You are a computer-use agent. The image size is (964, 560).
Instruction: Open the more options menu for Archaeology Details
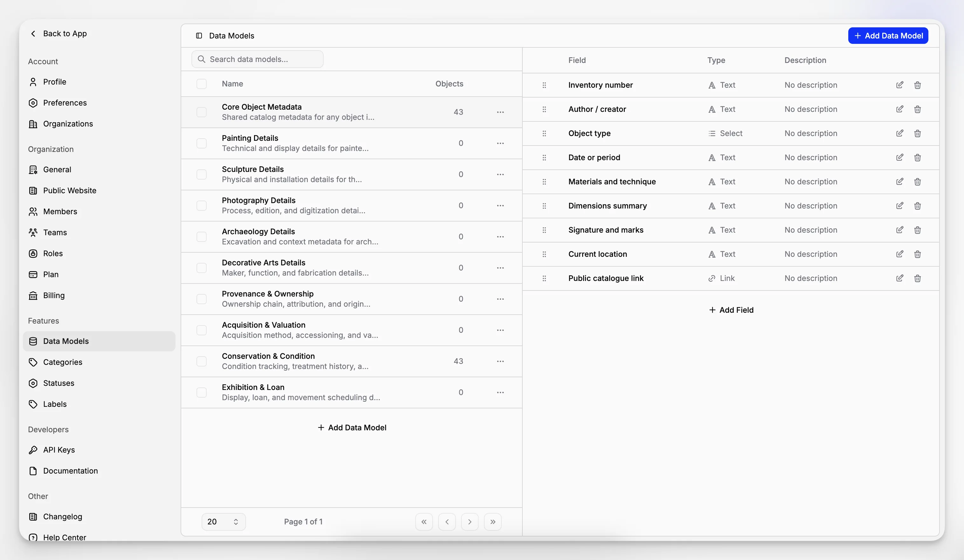coord(500,237)
